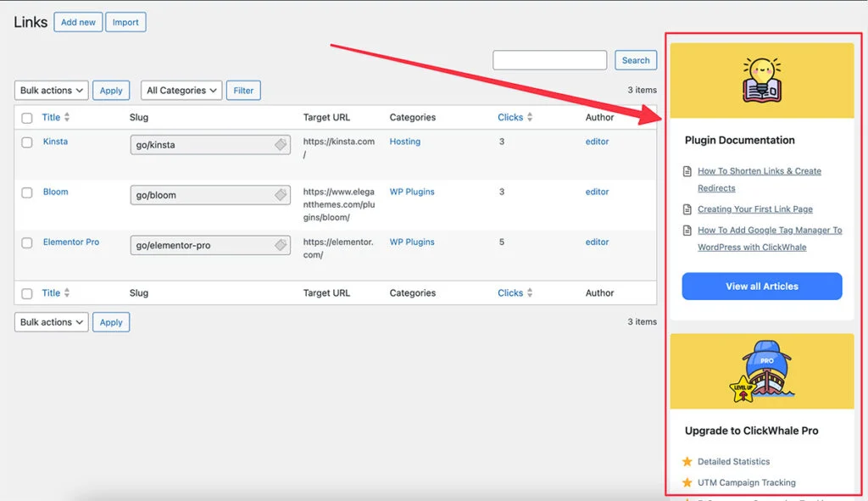Click the Filter button
This screenshot has height=501, width=868.
pyautogui.click(x=243, y=90)
